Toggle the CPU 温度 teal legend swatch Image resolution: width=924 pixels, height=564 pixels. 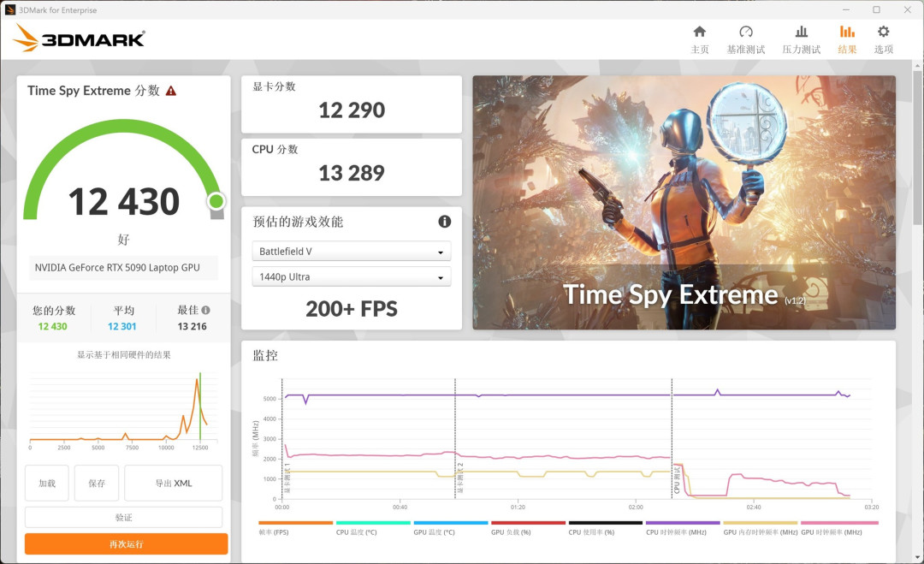point(373,523)
